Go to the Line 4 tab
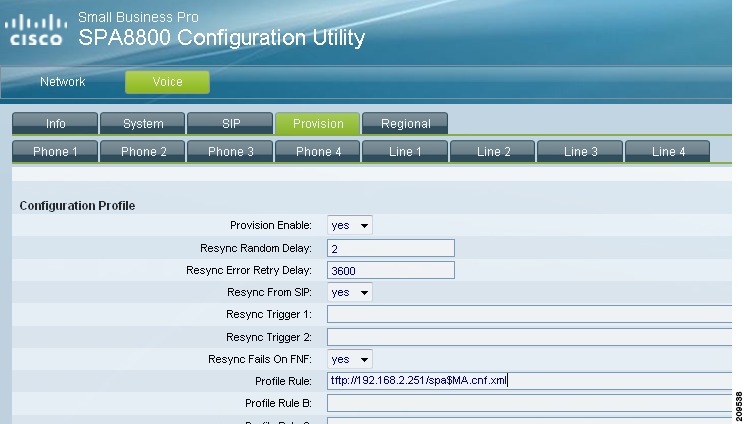Viewport: 745px width, 424px height. (668, 152)
